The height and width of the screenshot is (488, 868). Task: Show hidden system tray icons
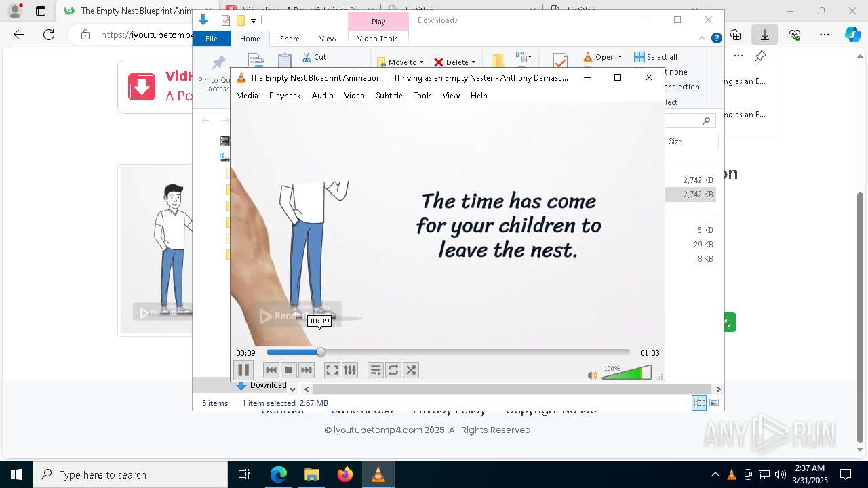click(x=715, y=474)
